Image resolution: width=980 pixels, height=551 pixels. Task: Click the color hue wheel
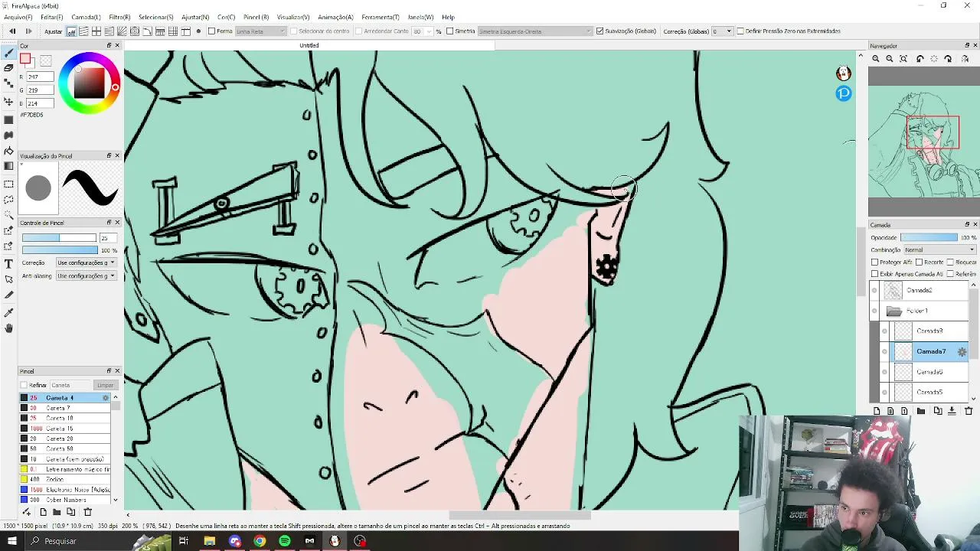click(89, 83)
